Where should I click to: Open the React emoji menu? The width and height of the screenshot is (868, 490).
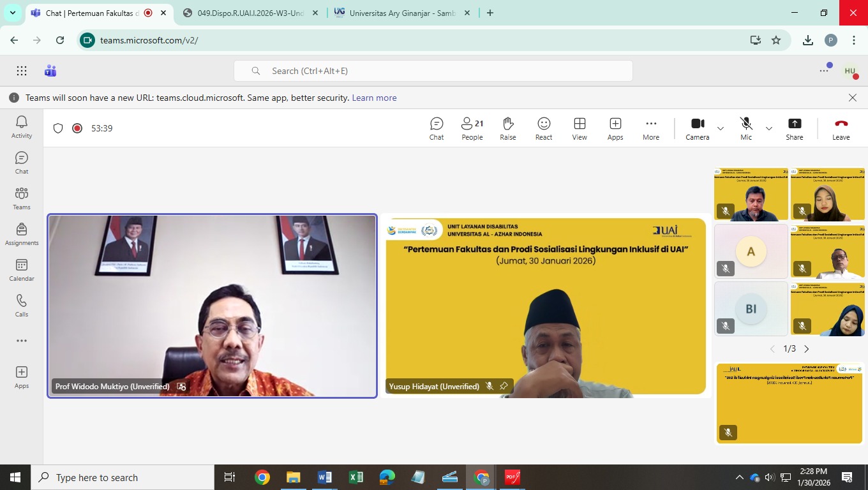point(544,128)
